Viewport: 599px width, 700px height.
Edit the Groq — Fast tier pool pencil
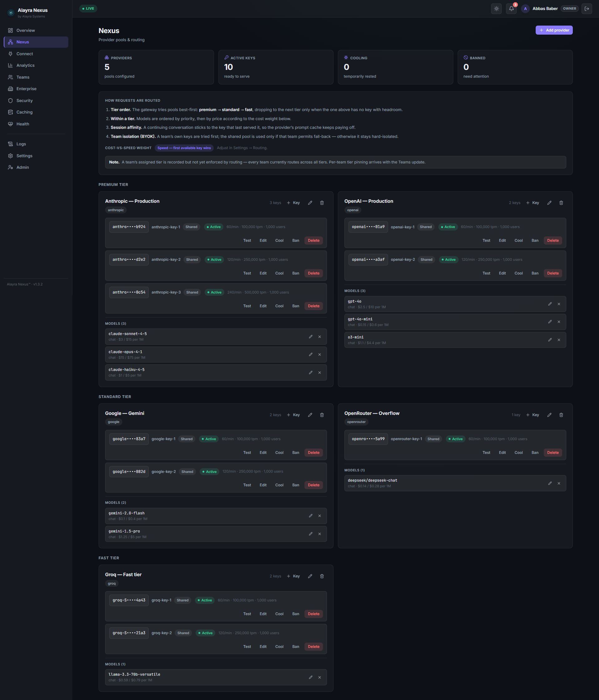[310, 576]
